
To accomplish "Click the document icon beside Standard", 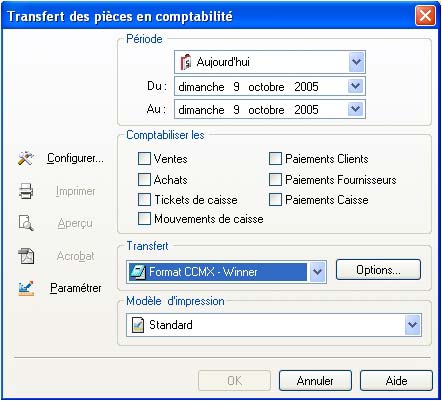I will 138,325.
